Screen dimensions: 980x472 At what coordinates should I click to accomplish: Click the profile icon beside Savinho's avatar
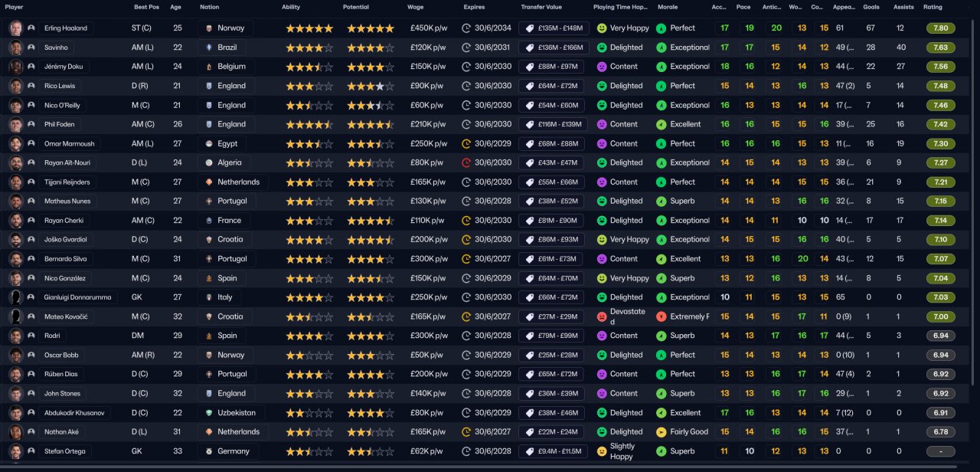pos(31,48)
